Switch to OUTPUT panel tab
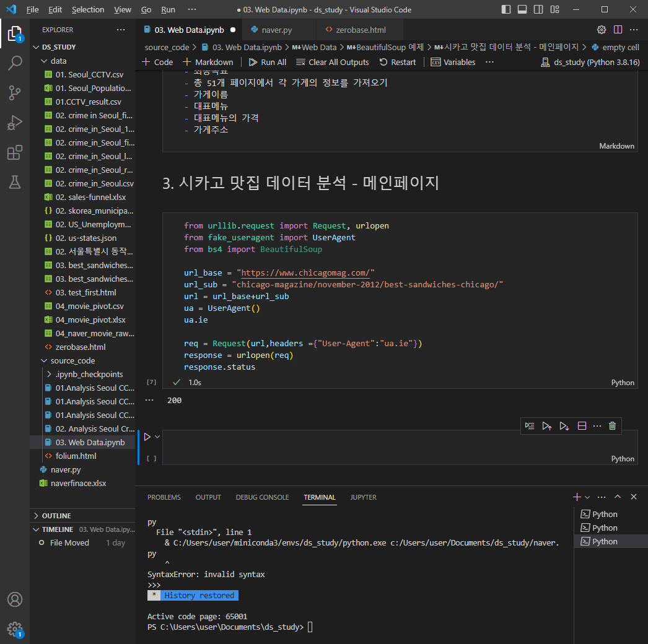 pos(208,497)
